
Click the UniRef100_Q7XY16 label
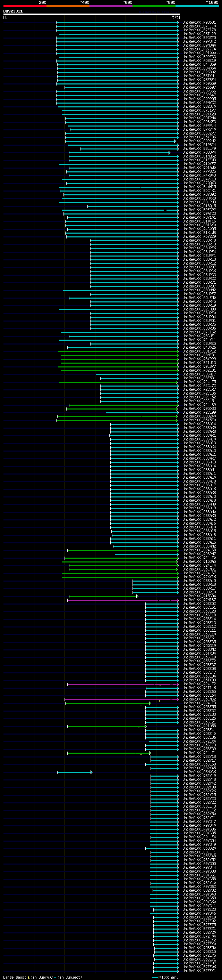coord(199,577)
